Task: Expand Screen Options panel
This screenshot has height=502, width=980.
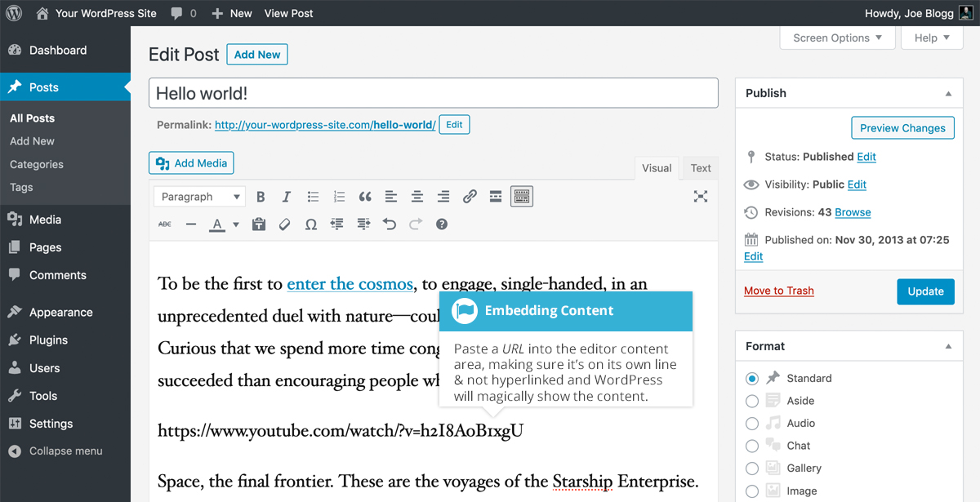Action: pos(837,38)
